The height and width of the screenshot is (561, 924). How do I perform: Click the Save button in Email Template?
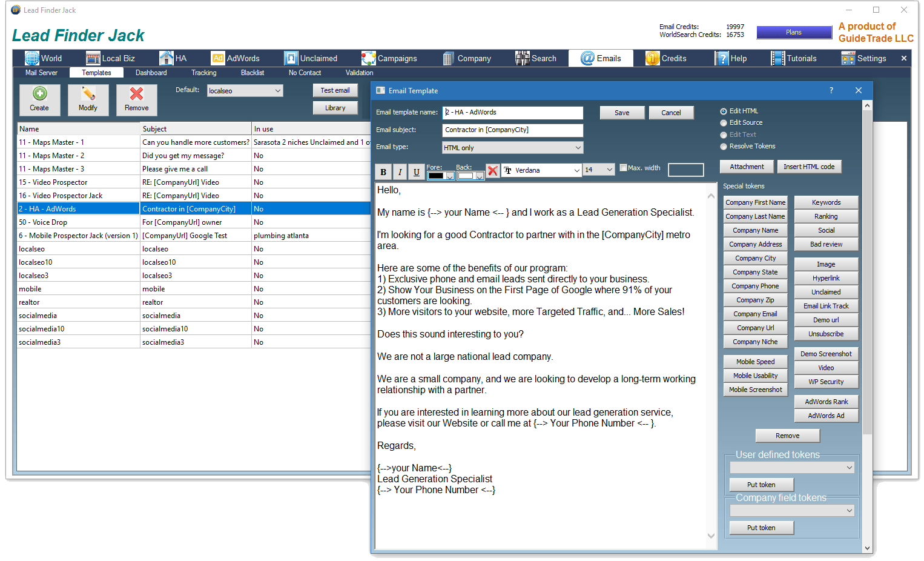point(622,113)
